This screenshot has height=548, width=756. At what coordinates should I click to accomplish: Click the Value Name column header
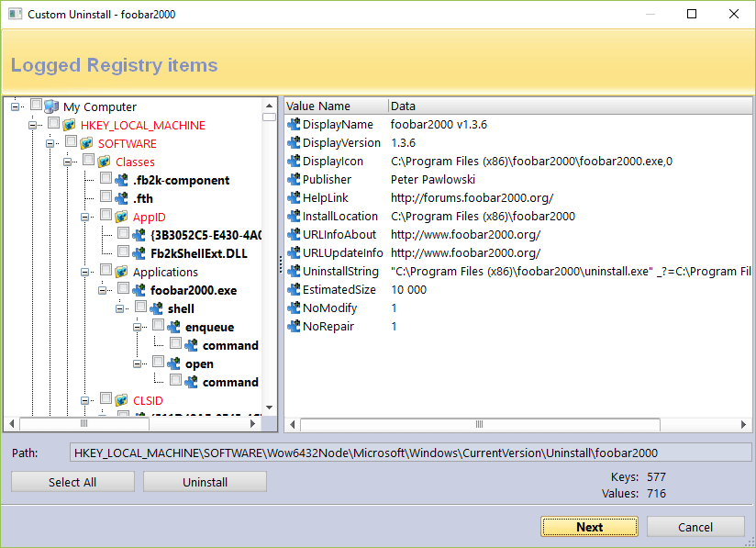[x=337, y=106]
